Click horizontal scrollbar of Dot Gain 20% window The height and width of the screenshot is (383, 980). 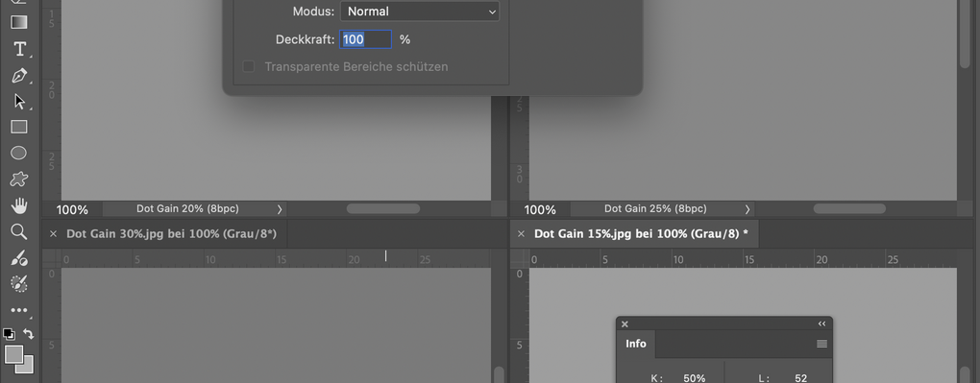(x=383, y=208)
